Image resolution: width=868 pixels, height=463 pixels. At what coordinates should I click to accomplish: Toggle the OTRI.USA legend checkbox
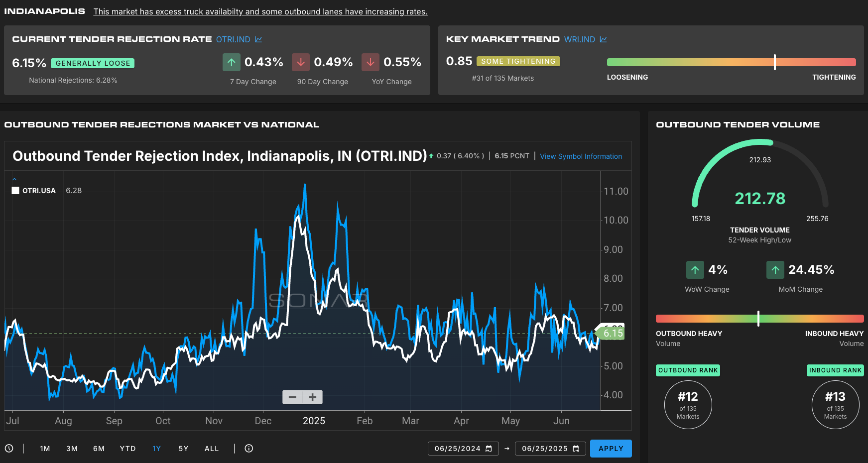15,191
